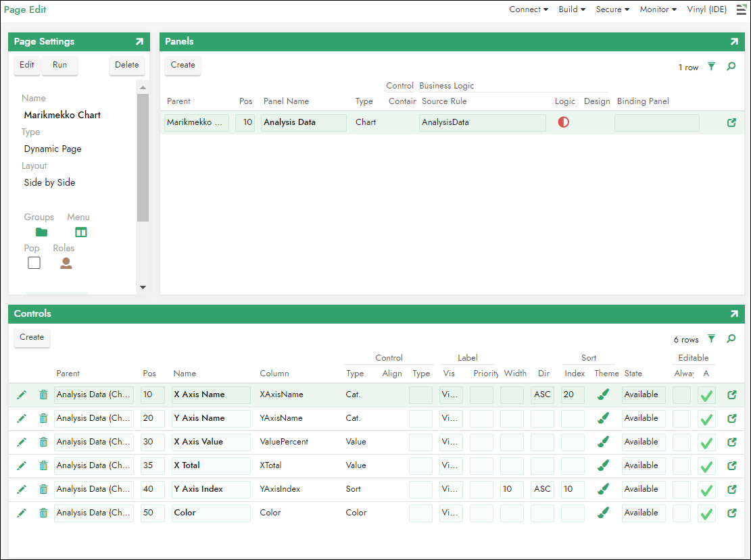The image size is (751, 560).
Task: Open the Monitor menu
Action: (658, 9)
